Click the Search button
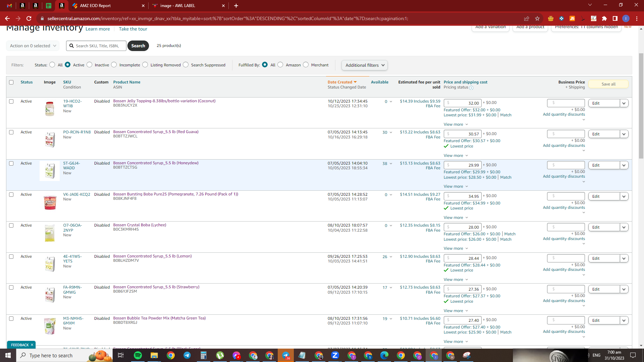644x362 pixels. coord(138,46)
